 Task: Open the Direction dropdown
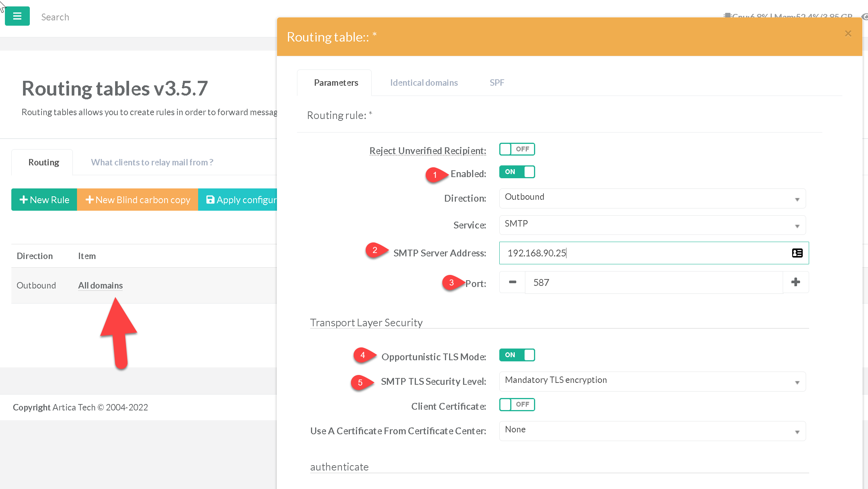[652, 198]
